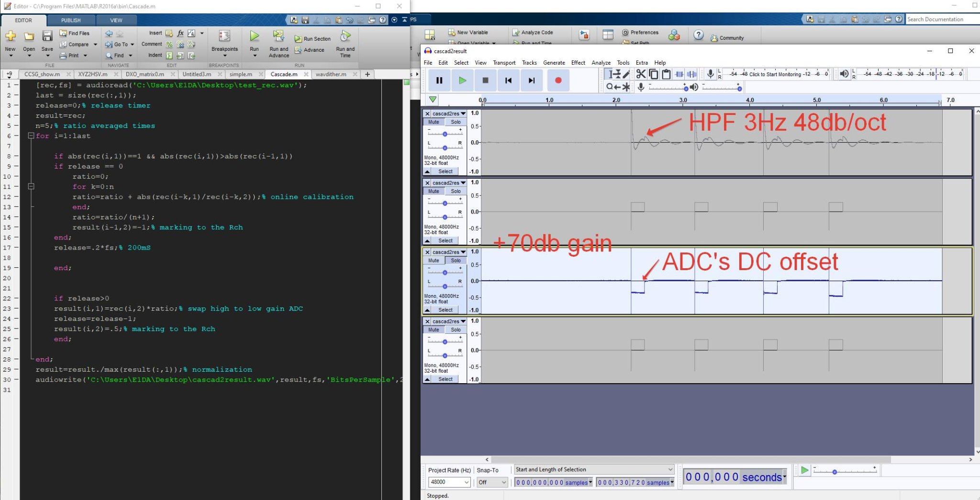Click Community link in the MATLAB toolbar

[727, 38]
